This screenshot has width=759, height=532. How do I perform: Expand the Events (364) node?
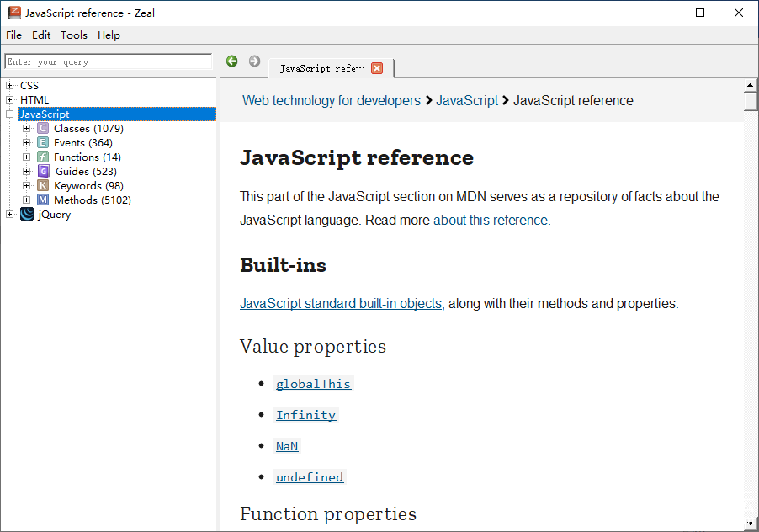point(27,143)
